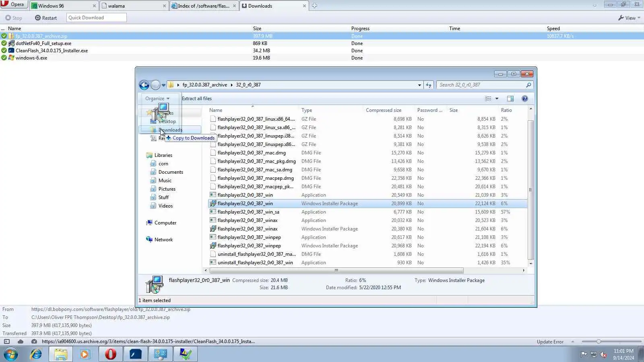Viewport: 644px width, 362px height.
Task: Add a new Opera tab
Action: click(314, 6)
